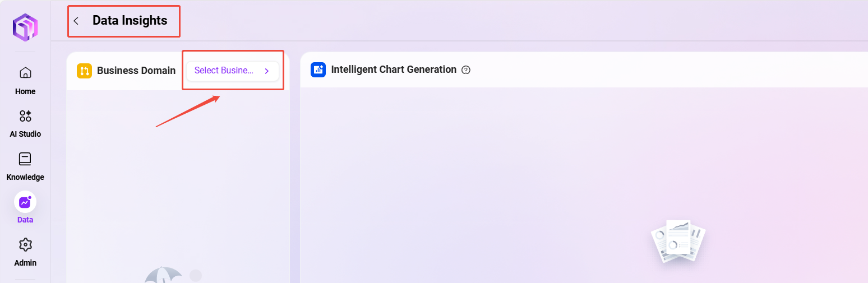Click the Business Domain panel heading
The image size is (868, 283).
pos(136,71)
